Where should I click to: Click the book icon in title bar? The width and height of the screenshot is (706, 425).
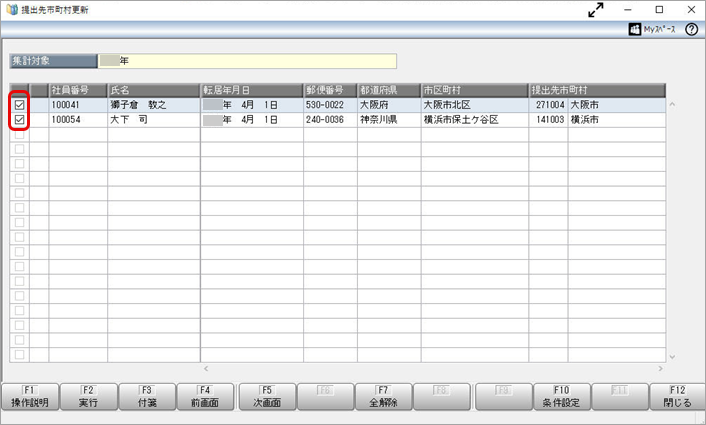12,9
